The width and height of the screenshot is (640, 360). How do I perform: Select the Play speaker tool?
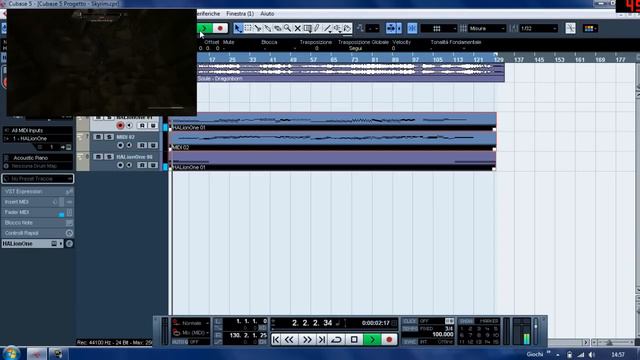pyautogui.click(x=338, y=28)
